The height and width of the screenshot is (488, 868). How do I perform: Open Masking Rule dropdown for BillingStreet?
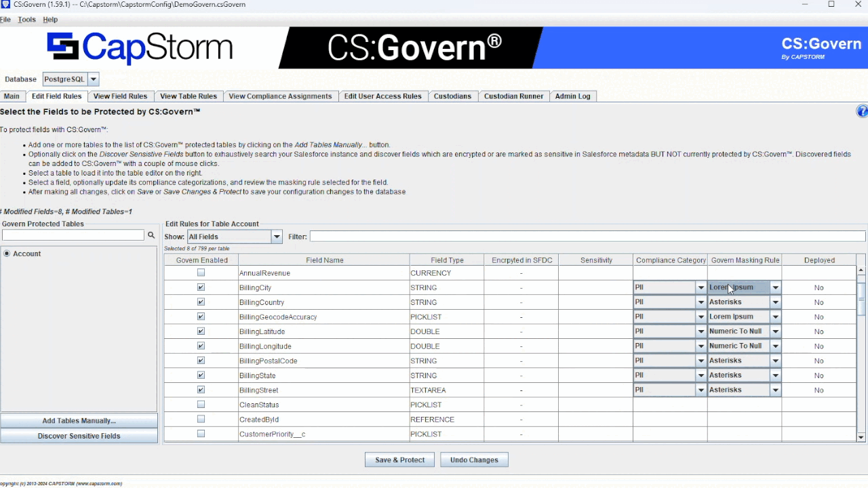coord(775,390)
